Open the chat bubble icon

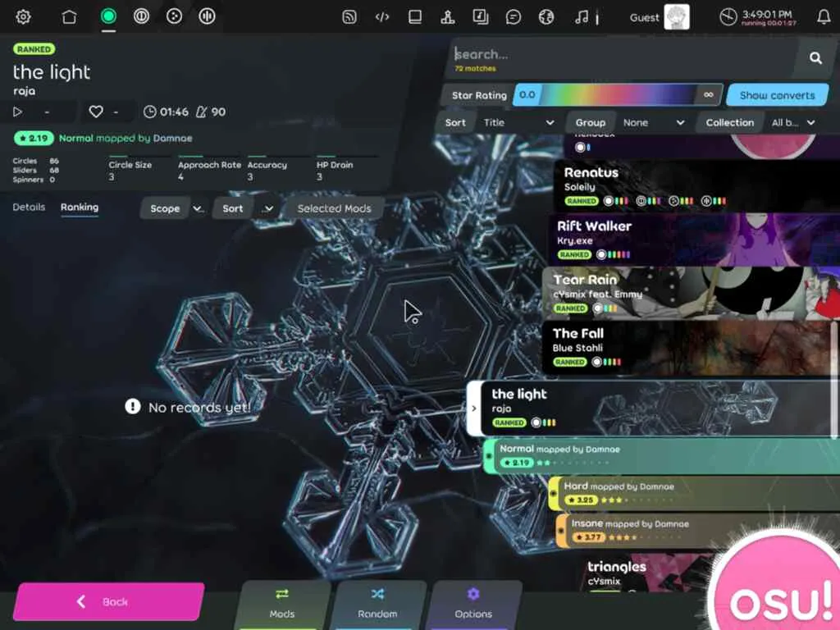pos(514,17)
